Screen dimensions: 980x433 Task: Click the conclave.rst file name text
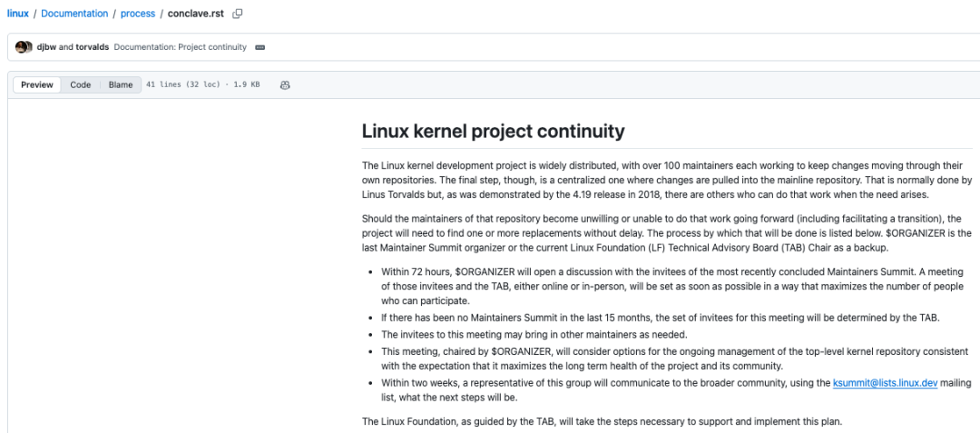196,14
